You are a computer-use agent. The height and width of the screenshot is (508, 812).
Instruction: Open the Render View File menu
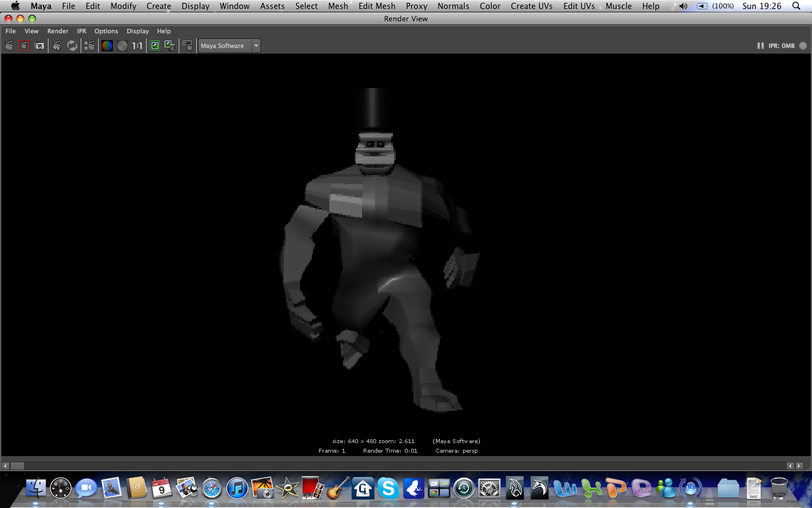[11, 31]
